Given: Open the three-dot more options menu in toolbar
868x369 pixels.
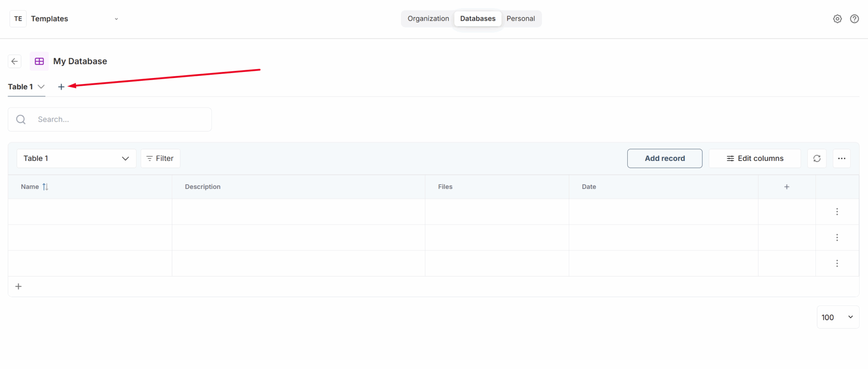Looking at the screenshot, I should tap(841, 158).
